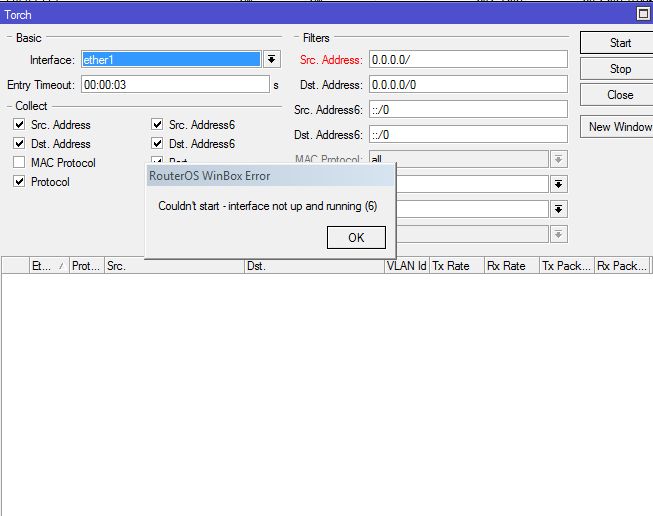Sort by the Rx Pack... column header

(622, 266)
